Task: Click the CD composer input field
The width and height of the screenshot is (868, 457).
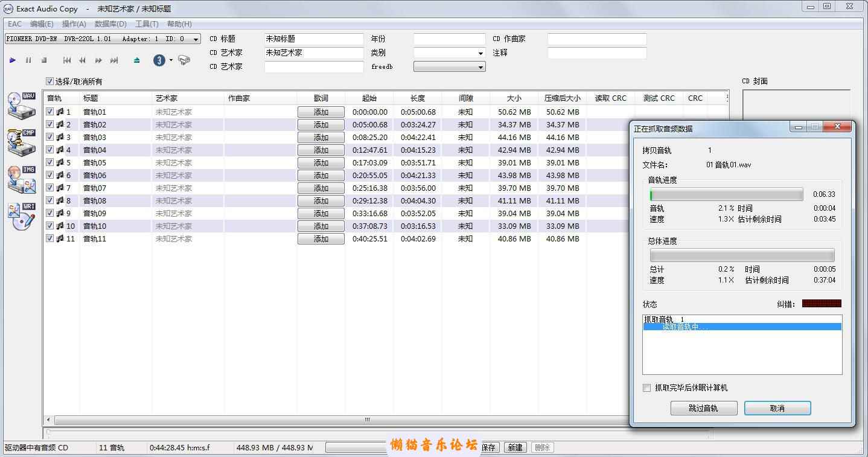Action: pyautogui.click(x=597, y=39)
